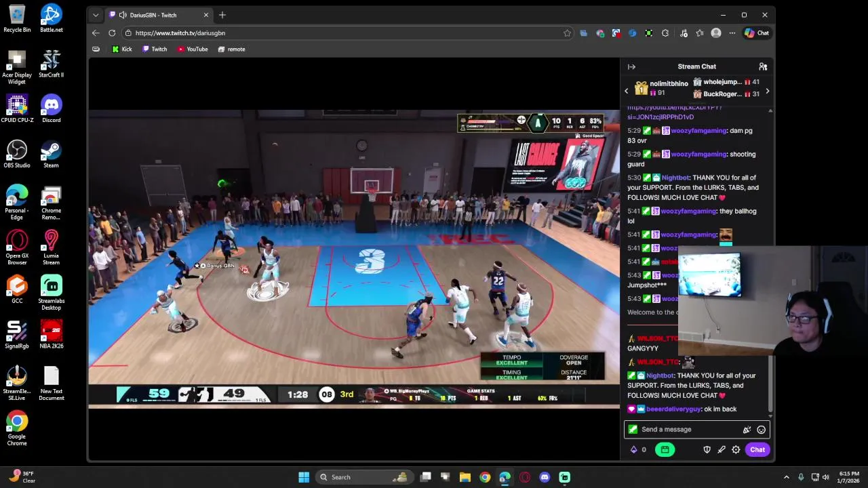Click the green rewards calendar button

coord(665,449)
